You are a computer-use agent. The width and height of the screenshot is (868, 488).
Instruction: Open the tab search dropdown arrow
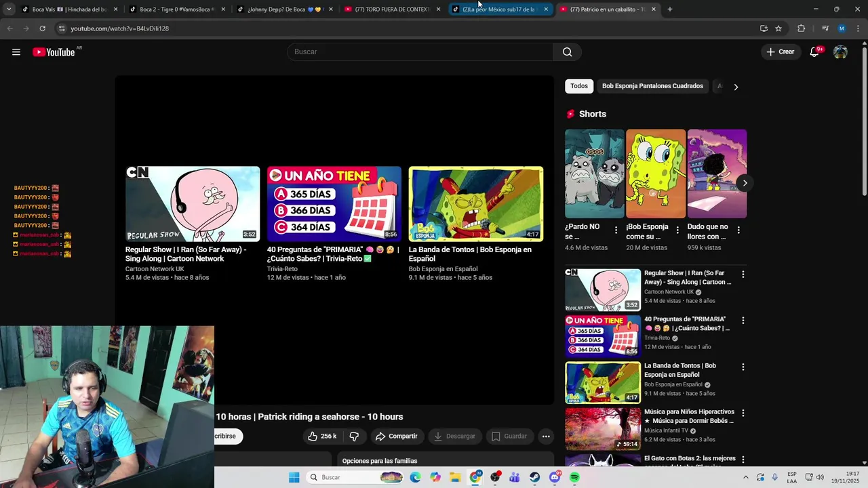coord(9,9)
